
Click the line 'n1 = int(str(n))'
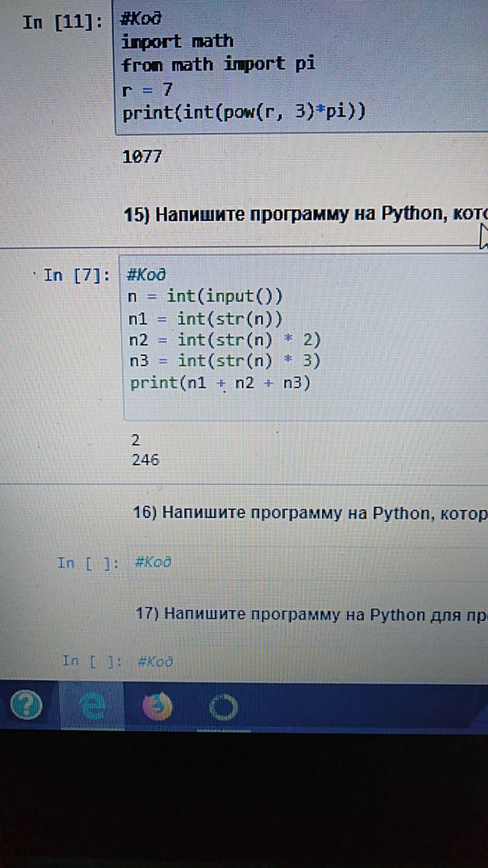205,318
